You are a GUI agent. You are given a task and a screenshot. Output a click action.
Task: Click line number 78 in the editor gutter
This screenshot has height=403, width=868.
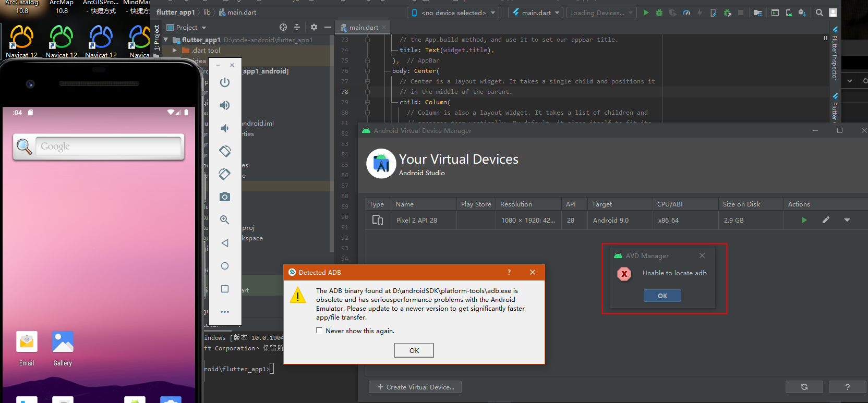[x=345, y=92]
